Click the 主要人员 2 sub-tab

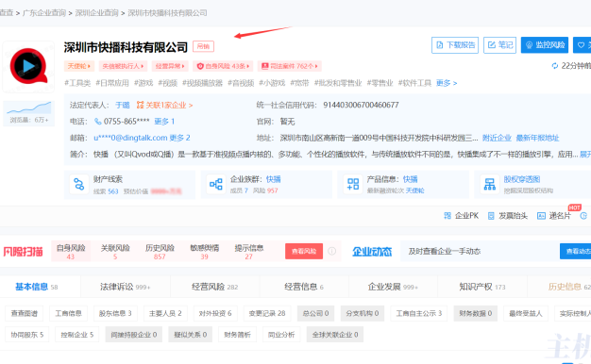click(165, 313)
